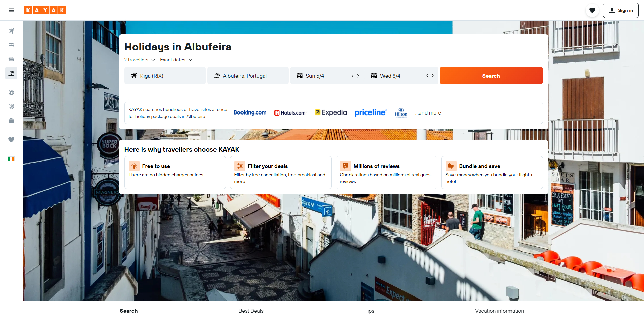This screenshot has width=644, height=320.
Task: Click the Sign in button
Action: coord(621,10)
